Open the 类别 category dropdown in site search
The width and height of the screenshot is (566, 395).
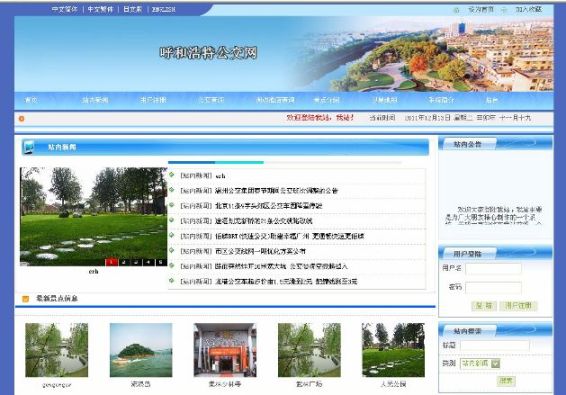pos(480,363)
